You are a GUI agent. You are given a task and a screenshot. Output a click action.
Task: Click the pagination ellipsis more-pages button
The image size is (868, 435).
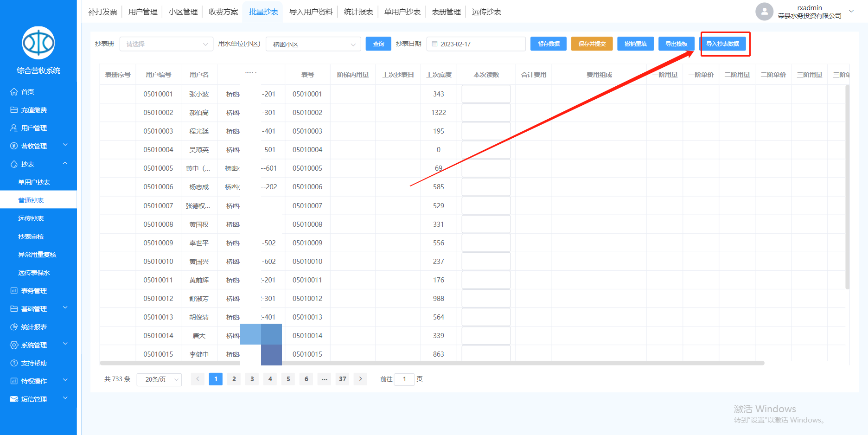[x=324, y=379]
